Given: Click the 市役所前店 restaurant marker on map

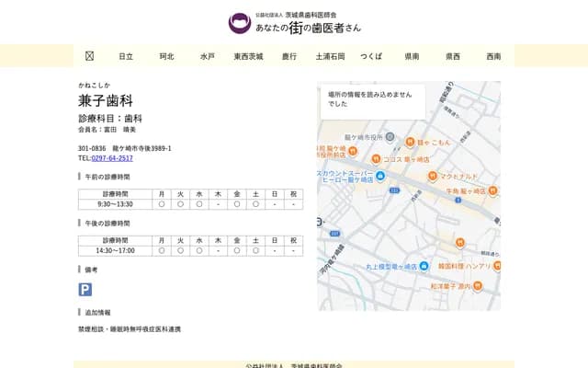Looking at the screenshot, I should point(352,151).
